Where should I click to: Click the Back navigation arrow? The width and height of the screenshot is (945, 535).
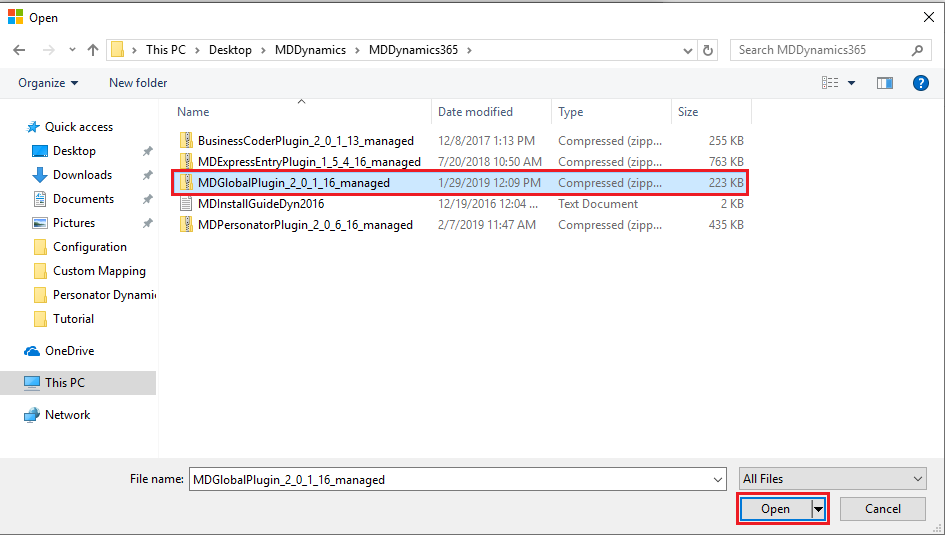pyautogui.click(x=19, y=50)
